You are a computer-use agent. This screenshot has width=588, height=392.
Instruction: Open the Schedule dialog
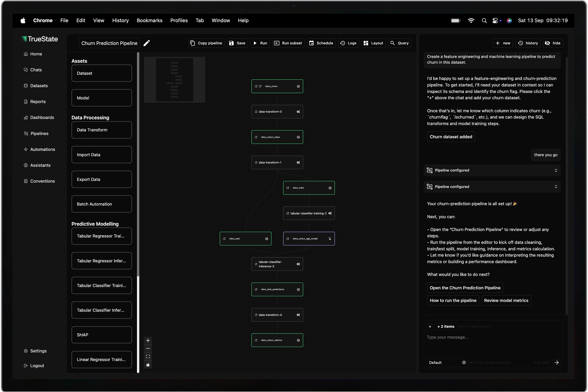point(321,43)
